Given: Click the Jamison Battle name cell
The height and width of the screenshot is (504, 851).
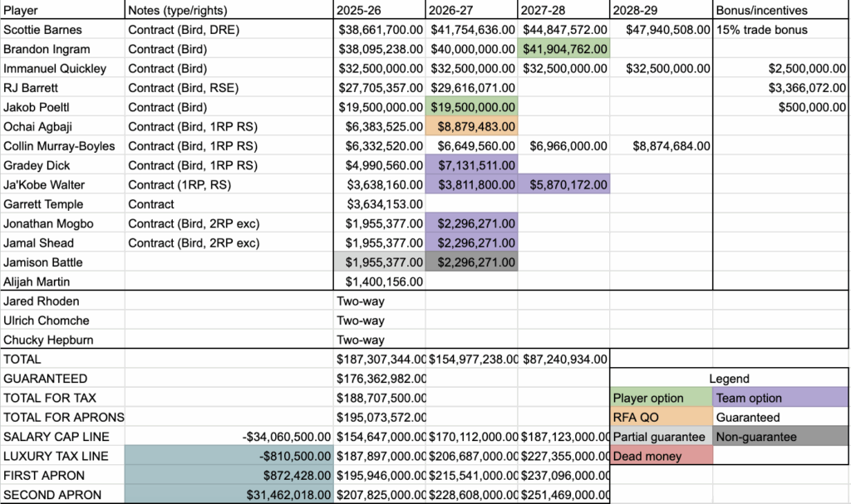Looking at the screenshot, I should click(x=62, y=262).
